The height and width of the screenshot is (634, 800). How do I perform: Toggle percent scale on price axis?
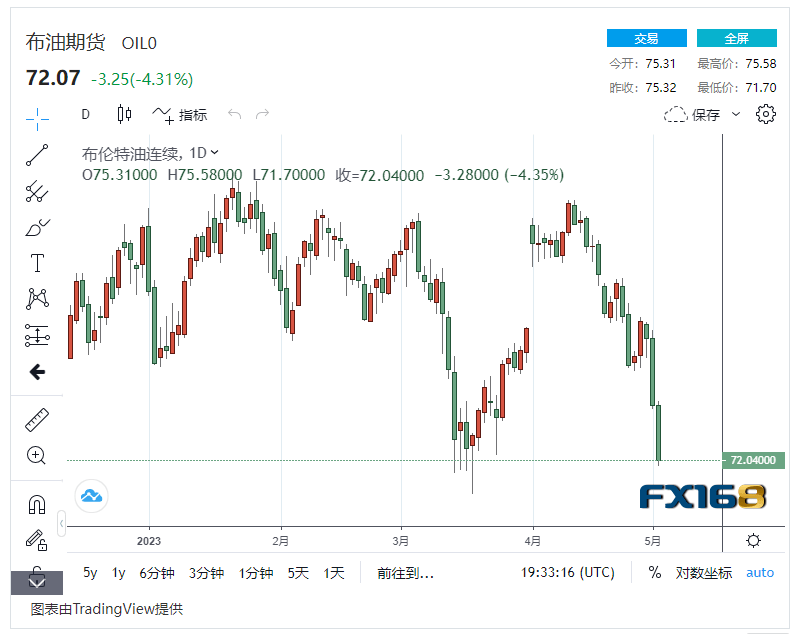[x=655, y=573]
